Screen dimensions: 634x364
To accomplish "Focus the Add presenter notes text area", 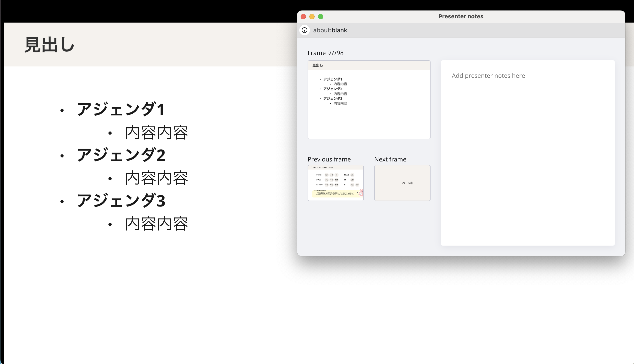I will point(527,153).
